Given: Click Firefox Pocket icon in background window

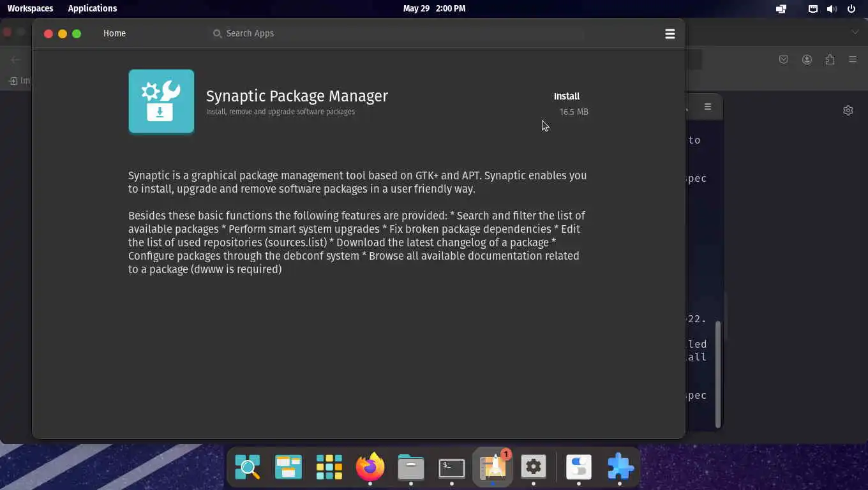Looking at the screenshot, I should (x=784, y=59).
